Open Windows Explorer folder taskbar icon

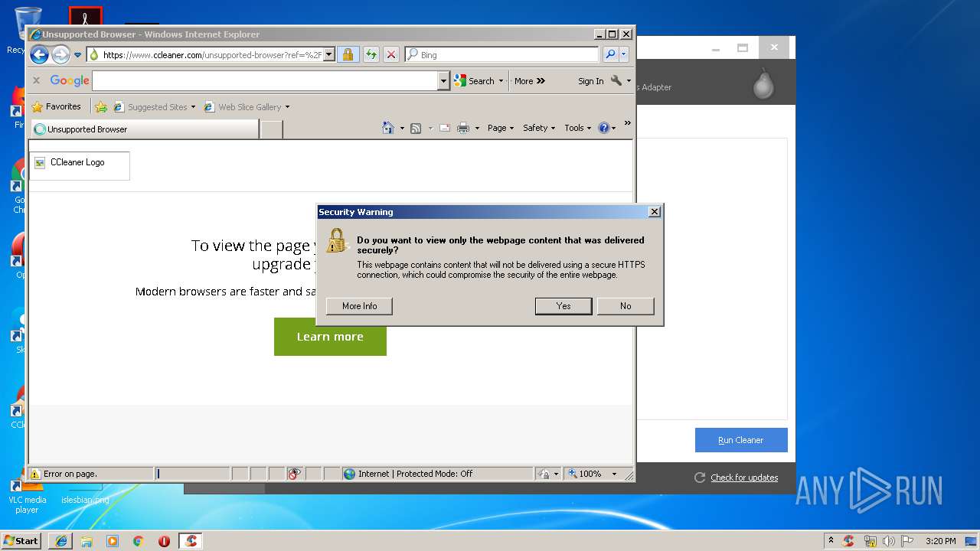[87, 541]
